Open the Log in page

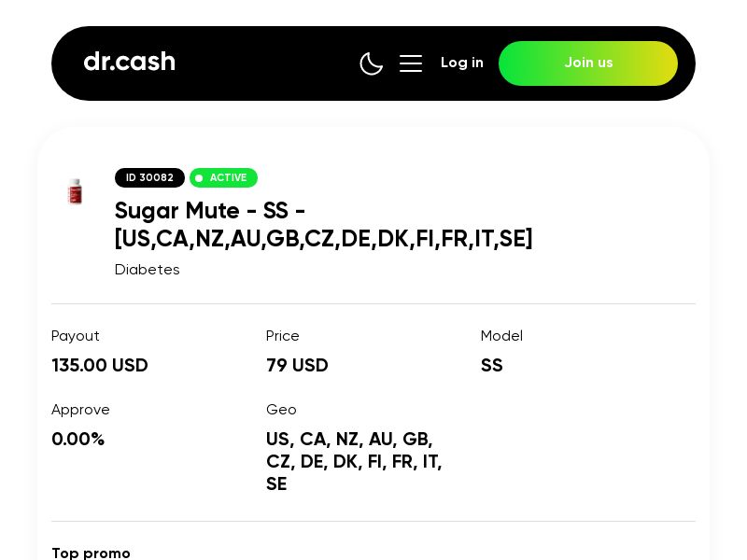(462, 63)
